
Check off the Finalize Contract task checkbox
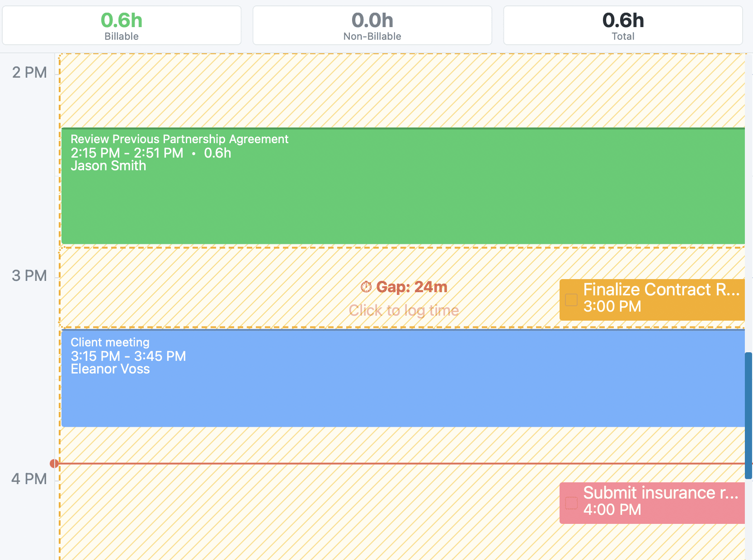click(x=571, y=300)
